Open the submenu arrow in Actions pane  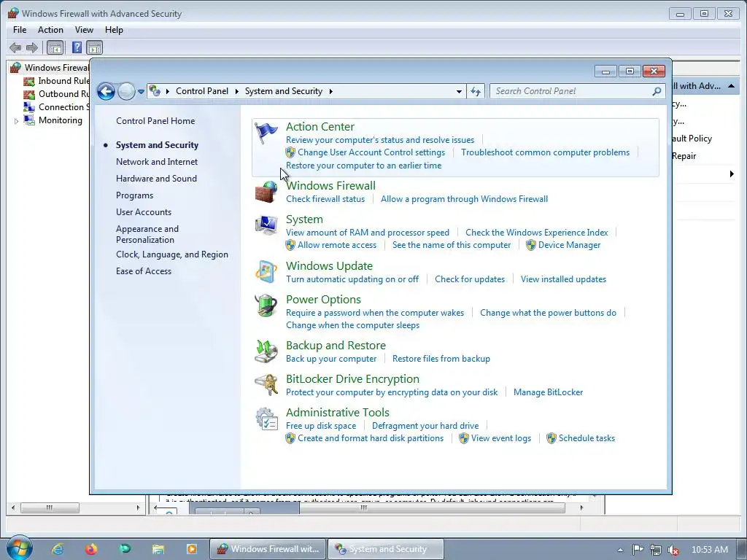[x=732, y=174]
